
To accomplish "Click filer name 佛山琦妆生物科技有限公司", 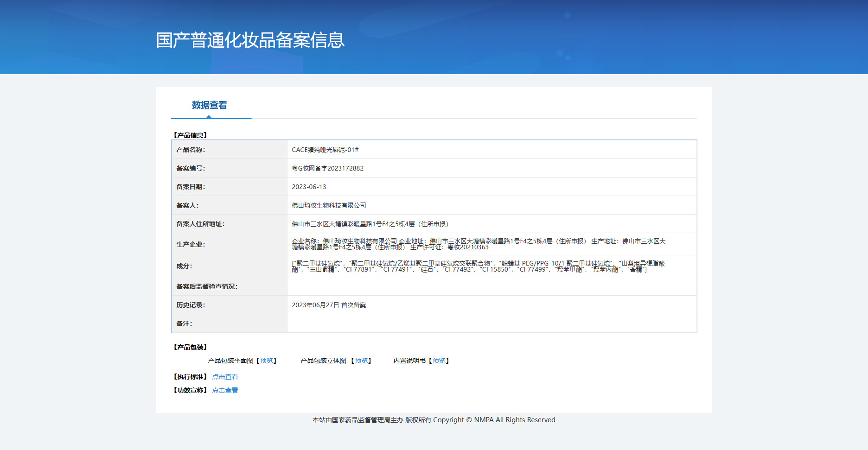I will coord(329,205).
